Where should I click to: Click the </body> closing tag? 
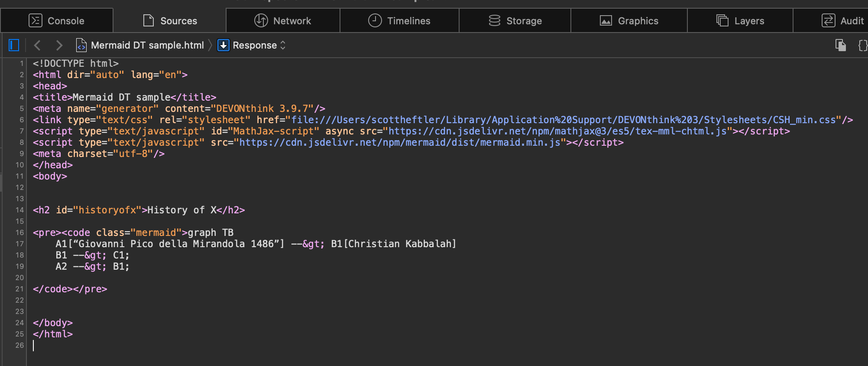point(53,323)
